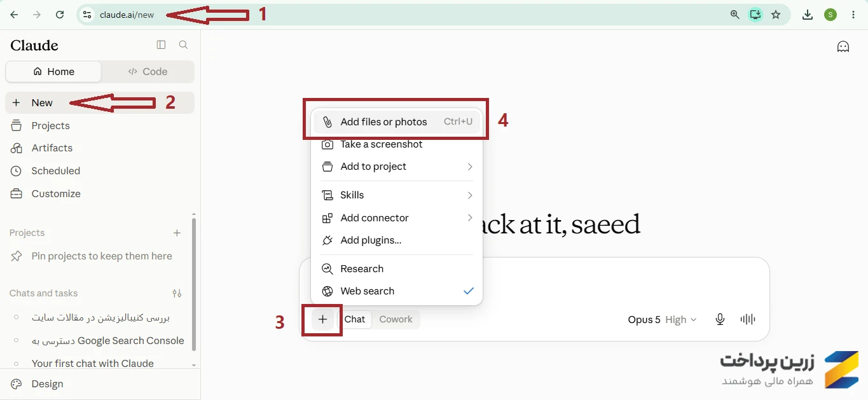This screenshot has width=868, height=400.
Task: Bookmark this page with the star icon
Action: [x=776, y=15]
